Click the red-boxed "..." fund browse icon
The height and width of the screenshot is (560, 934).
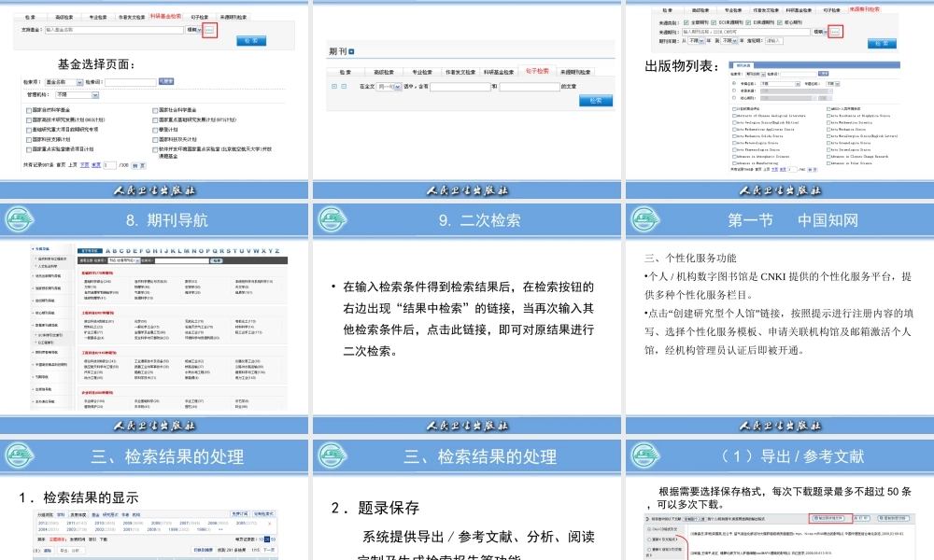[x=210, y=30]
